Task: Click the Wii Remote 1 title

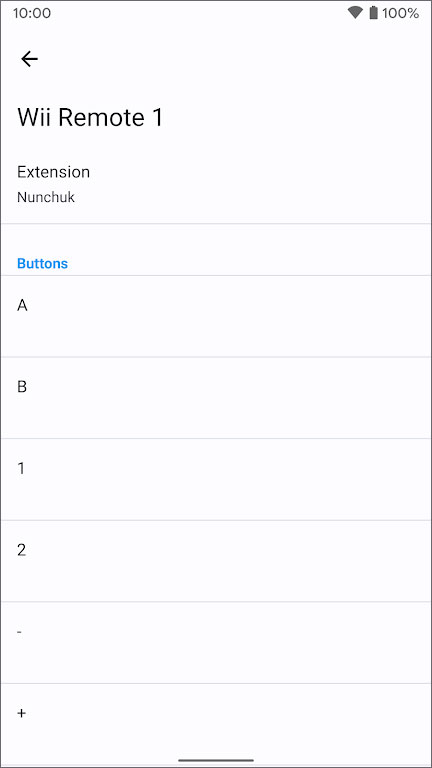Action: [90, 118]
